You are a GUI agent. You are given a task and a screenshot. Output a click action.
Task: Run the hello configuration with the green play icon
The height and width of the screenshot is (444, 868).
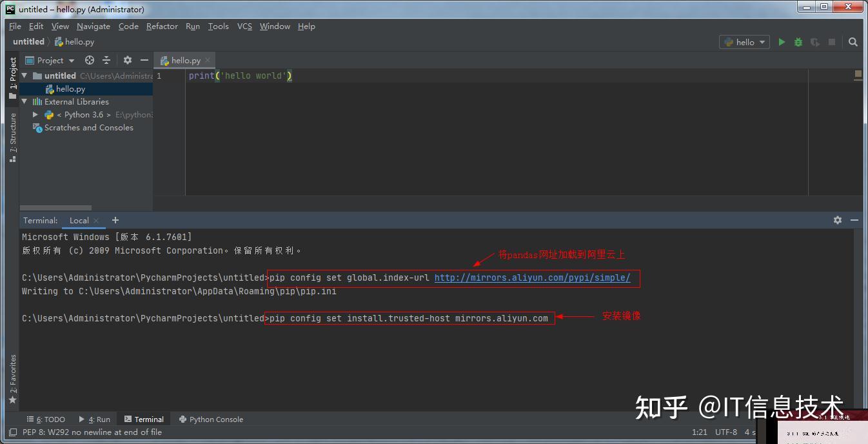pyautogui.click(x=781, y=41)
